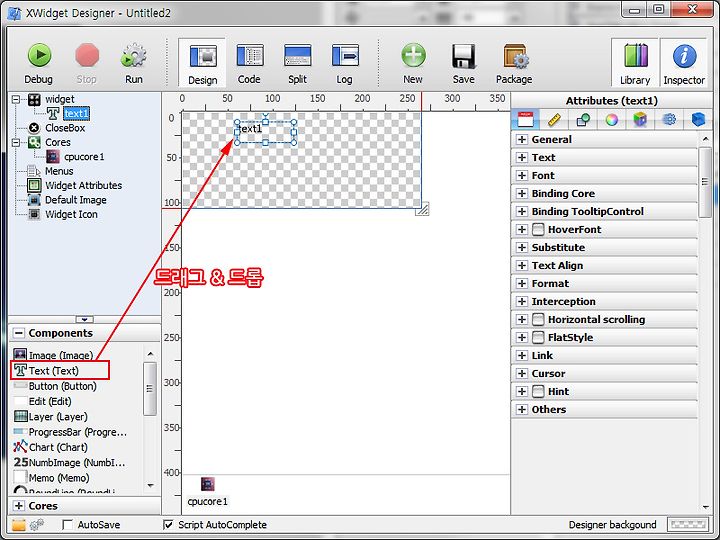Collapse the Cores tree node
Viewport: 720px width, 540px height.
[16, 142]
